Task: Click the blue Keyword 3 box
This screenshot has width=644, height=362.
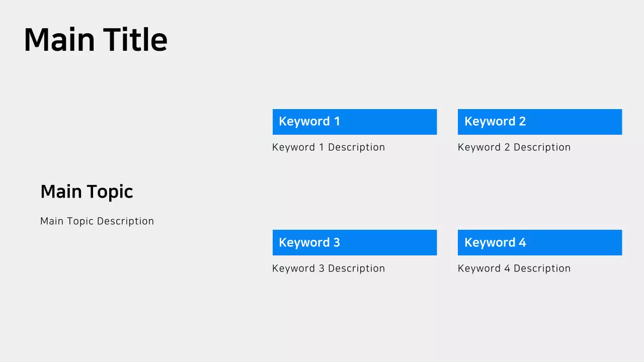Action: coord(355,242)
